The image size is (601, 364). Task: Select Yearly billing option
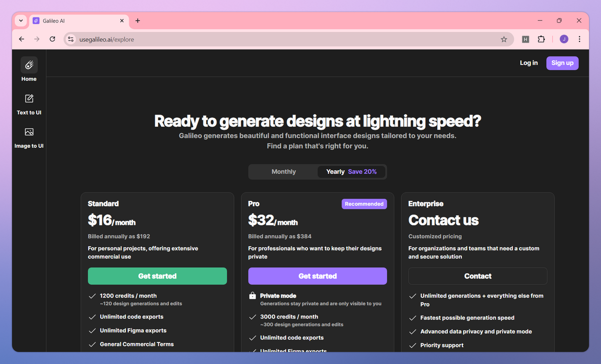(352, 172)
